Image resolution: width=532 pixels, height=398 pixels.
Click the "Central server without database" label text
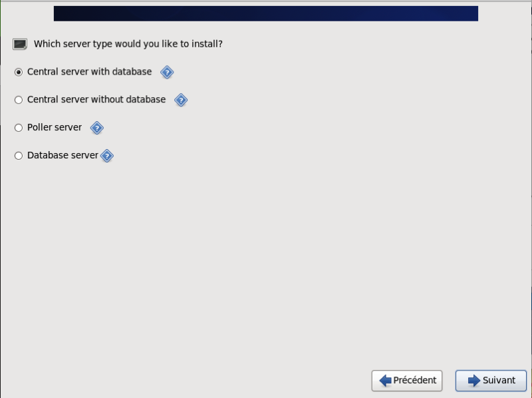tap(96, 100)
